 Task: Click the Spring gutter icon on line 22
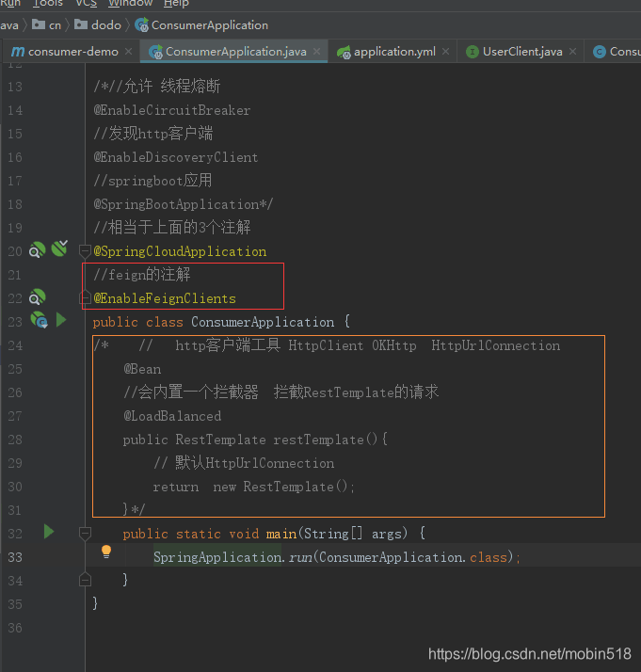coord(37,297)
